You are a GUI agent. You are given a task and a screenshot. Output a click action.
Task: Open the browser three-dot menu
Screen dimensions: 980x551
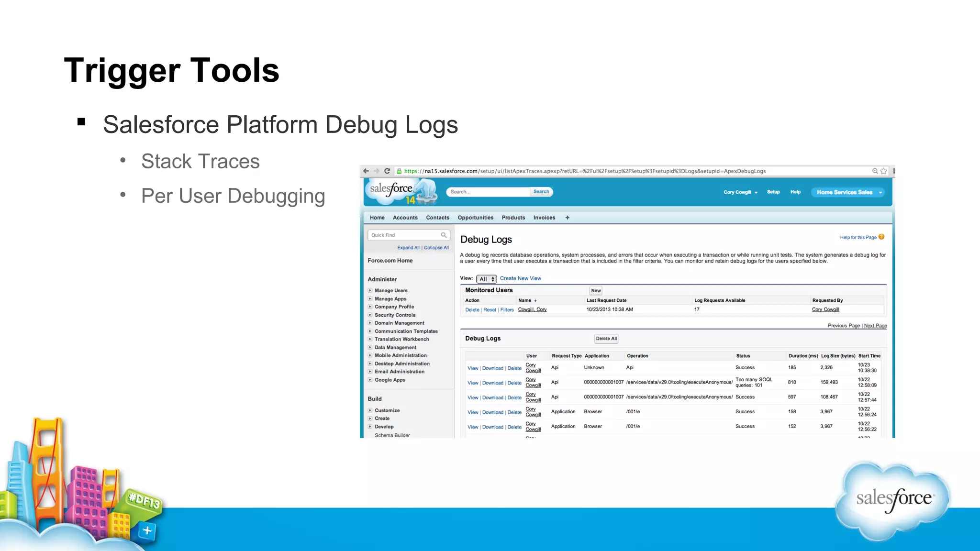coord(894,171)
